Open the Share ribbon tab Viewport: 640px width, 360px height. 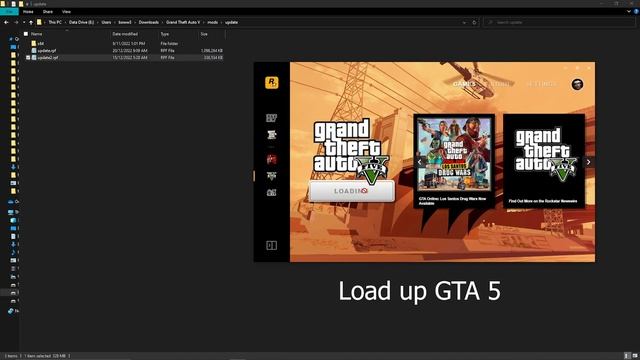point(48,12)
